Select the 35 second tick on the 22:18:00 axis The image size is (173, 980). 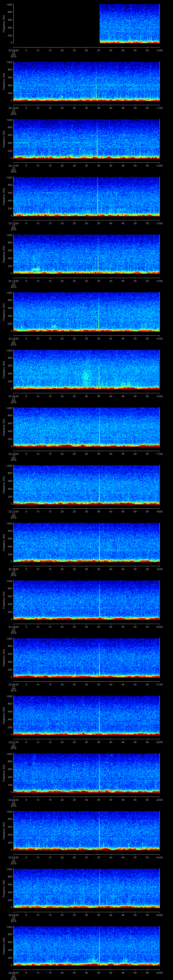(x=98, y=569)
